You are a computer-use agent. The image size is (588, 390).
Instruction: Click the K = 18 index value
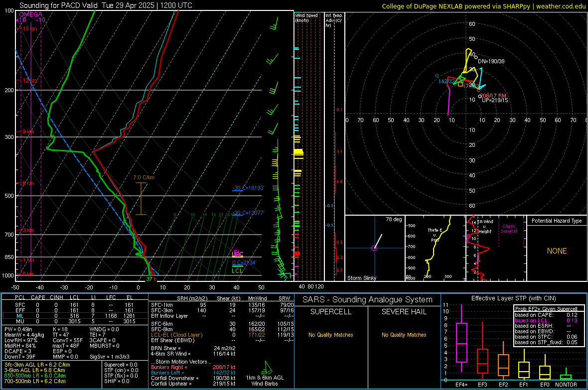[60, 329]
